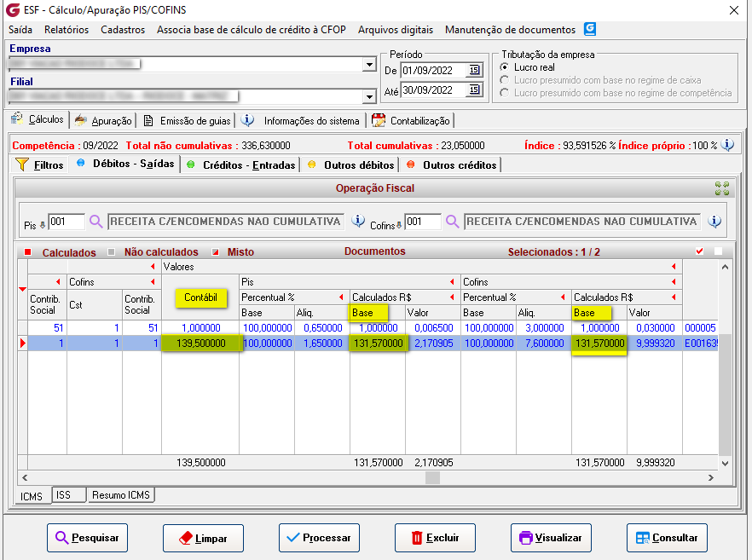Switch to Outros débitos tab
Image resolution: width=752 pixels, height=560 pixels.
(352, 165)
